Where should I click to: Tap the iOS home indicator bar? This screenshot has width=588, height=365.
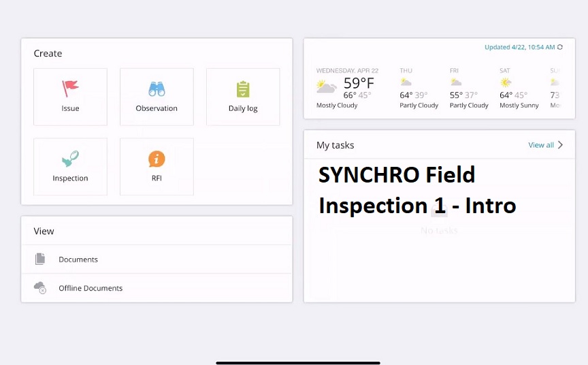pyautogui.click(x=298, y=363)
